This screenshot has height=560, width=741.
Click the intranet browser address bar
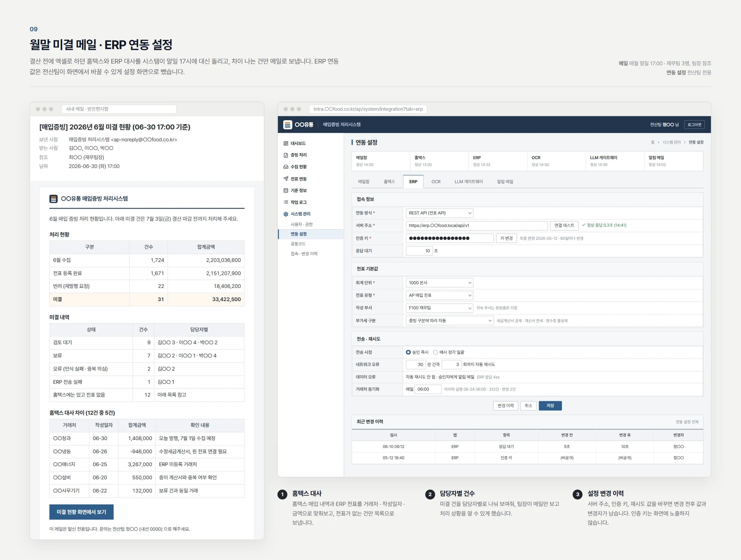point(368,109)
